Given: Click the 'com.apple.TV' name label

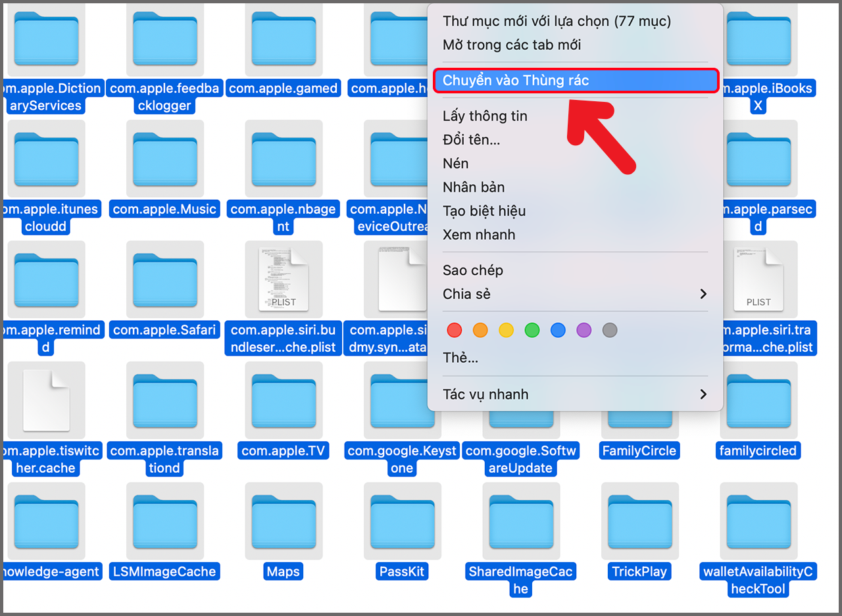Looking at the screenshot, I should click(284, 451).
